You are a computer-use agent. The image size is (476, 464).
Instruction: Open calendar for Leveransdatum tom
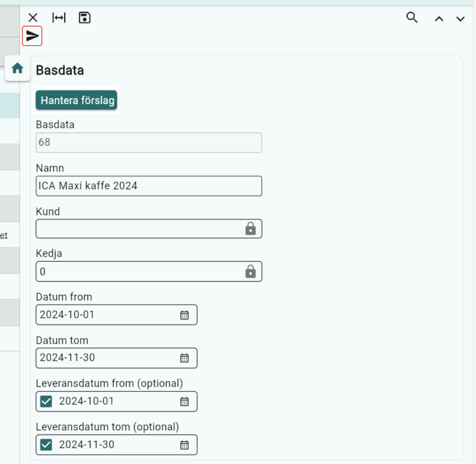coord(185,445)
